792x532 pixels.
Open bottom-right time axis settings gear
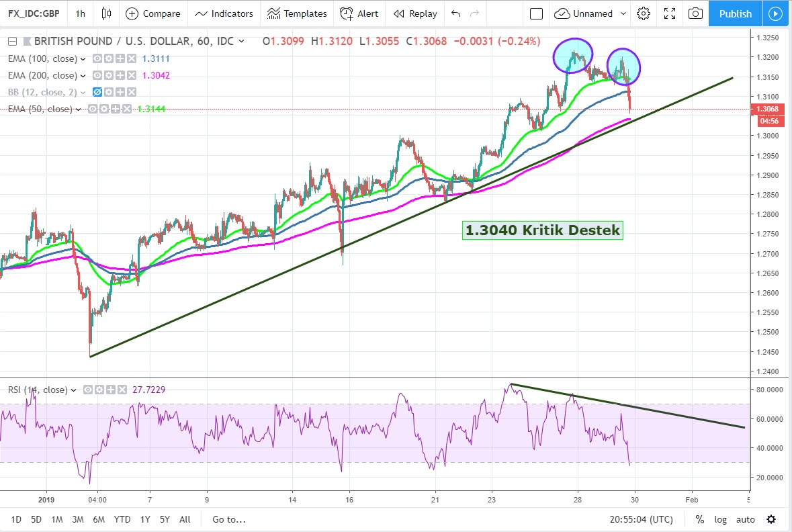coord(771,519)
